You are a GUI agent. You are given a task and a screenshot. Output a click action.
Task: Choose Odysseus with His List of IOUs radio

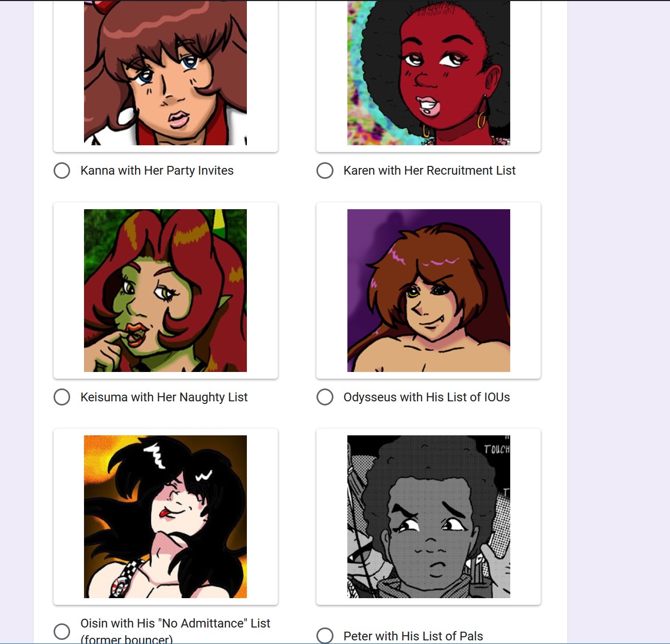tap(325, 397)
